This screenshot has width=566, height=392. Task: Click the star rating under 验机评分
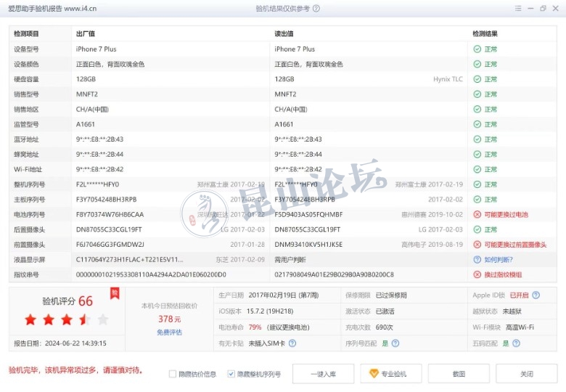67,319
